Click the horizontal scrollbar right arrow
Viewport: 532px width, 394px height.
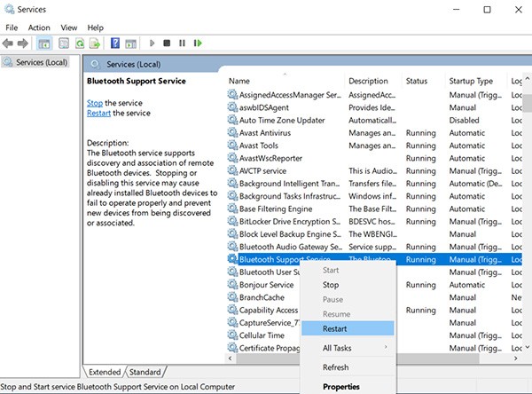click(516, 358)
